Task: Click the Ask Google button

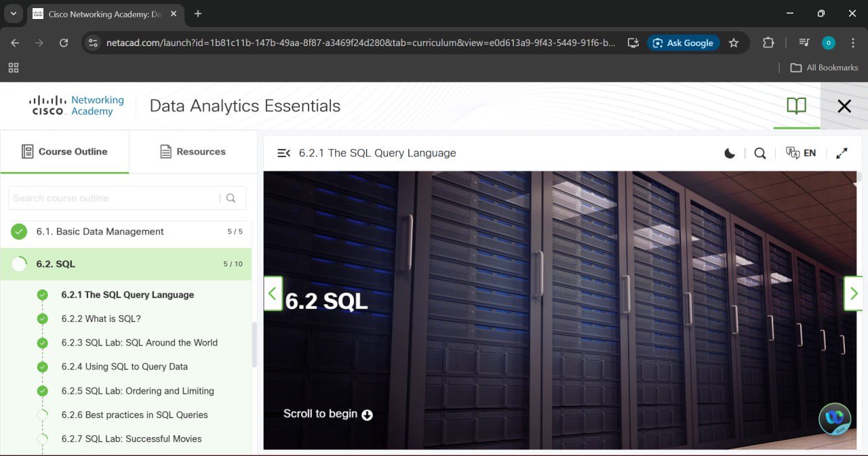Action: click(683, 43)
